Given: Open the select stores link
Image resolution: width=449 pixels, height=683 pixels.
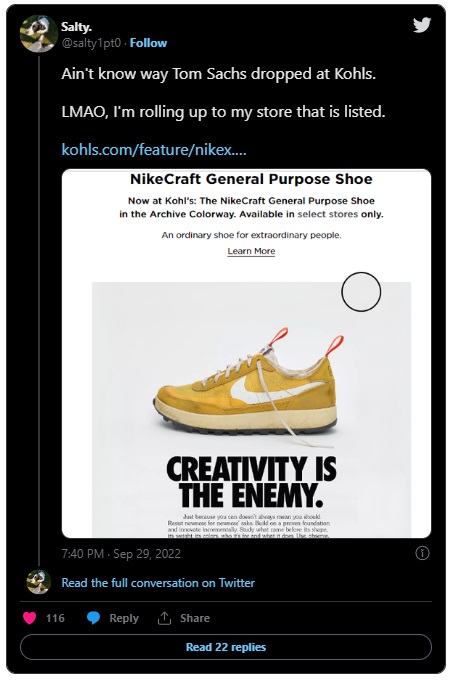Looking at the screenshot, I should point(327,214).
